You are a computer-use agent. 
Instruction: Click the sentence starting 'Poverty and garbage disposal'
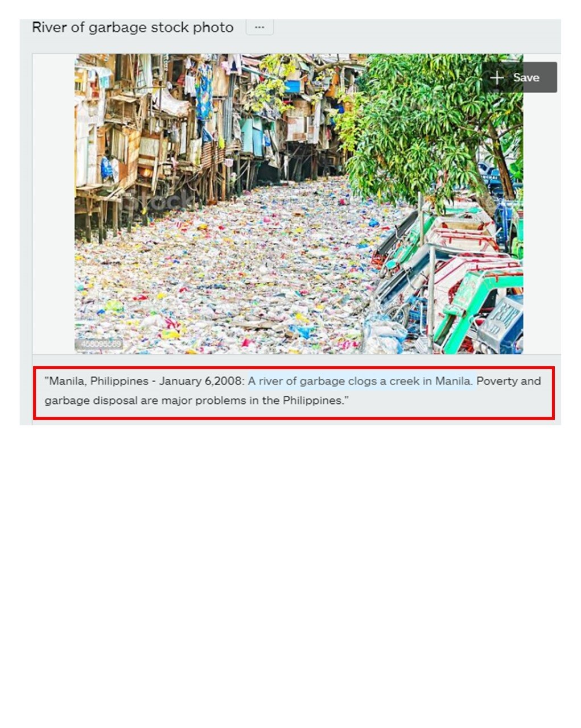tap(292, 391)
